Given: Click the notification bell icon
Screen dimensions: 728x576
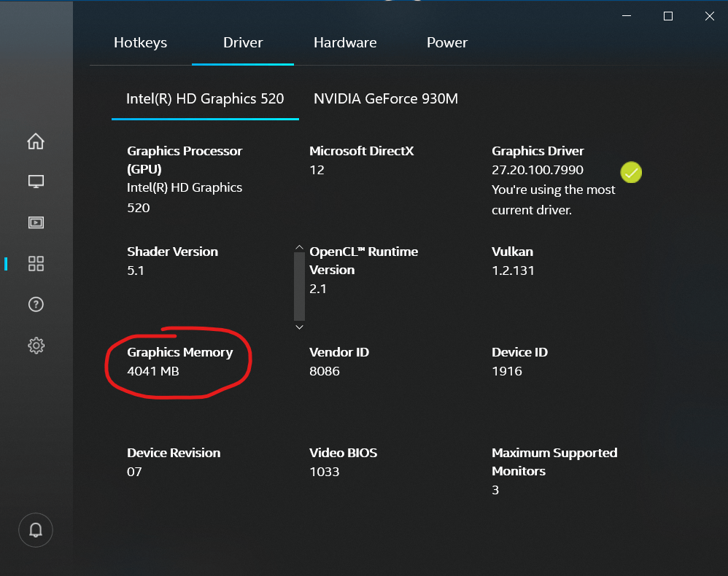Looking at the screenshot, I should (36, 530).
